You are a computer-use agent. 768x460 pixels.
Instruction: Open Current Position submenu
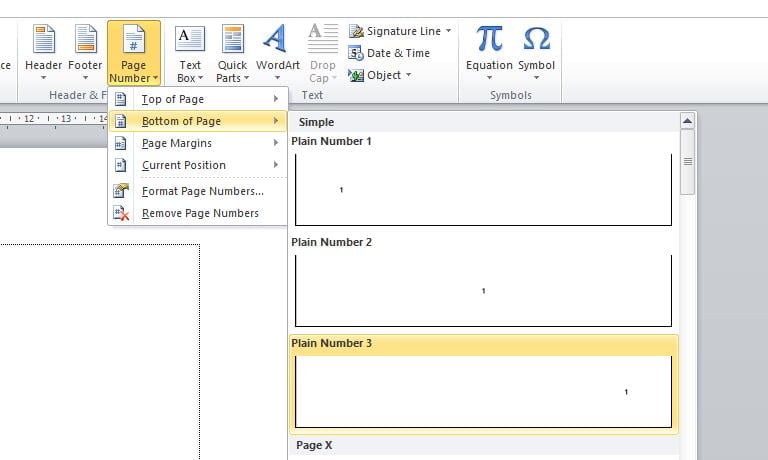pos(197,165)
